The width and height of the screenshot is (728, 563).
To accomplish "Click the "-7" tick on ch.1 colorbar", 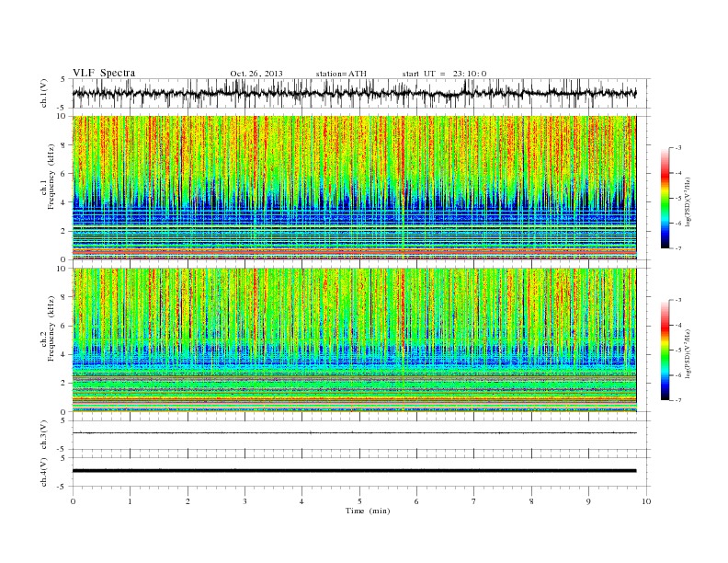I will tap(678, 248).
